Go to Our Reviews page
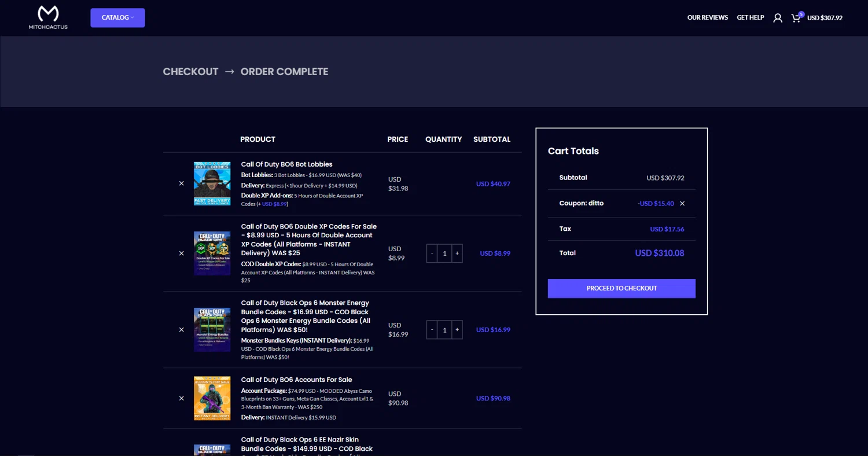The width and height of the screenshot is (868, 456). (x=707, y=18)
